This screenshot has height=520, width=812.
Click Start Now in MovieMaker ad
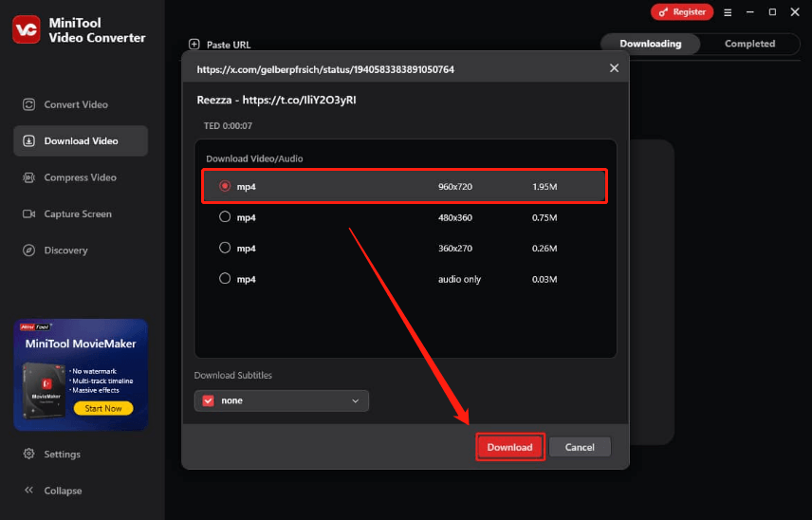pos(103,408)
